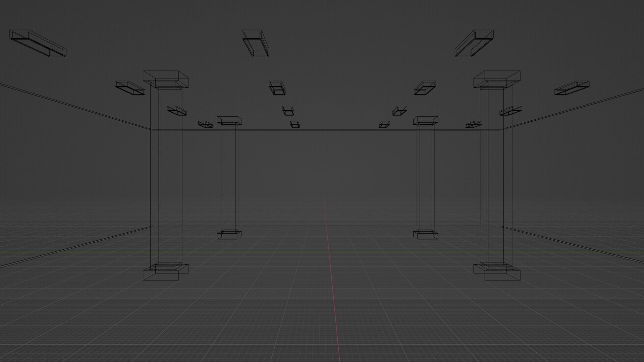This screenshot has width=644, height=362.
Task: Select the nearest center ceiling light fixture
Action: 256,43
